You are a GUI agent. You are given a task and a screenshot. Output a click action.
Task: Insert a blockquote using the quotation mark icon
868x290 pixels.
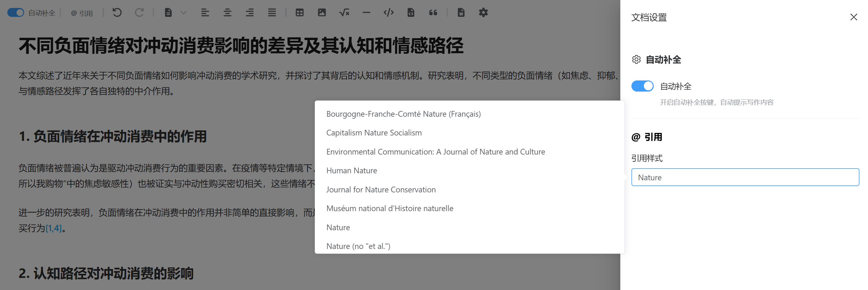433,13
